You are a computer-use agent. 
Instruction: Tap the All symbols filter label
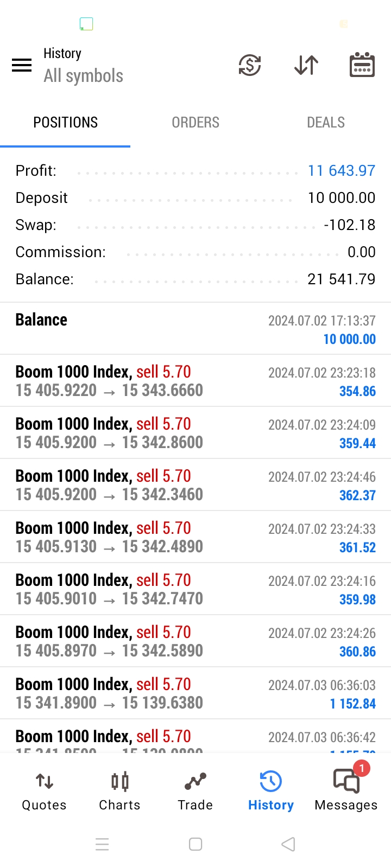(x=84, y=76)
